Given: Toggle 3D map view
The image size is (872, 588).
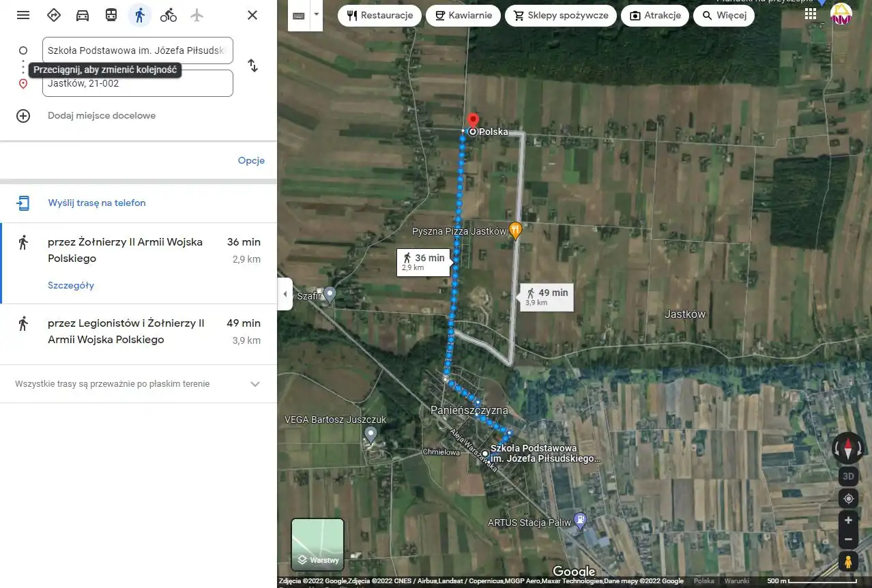Looking at the screenshot, I should (848, 476).
